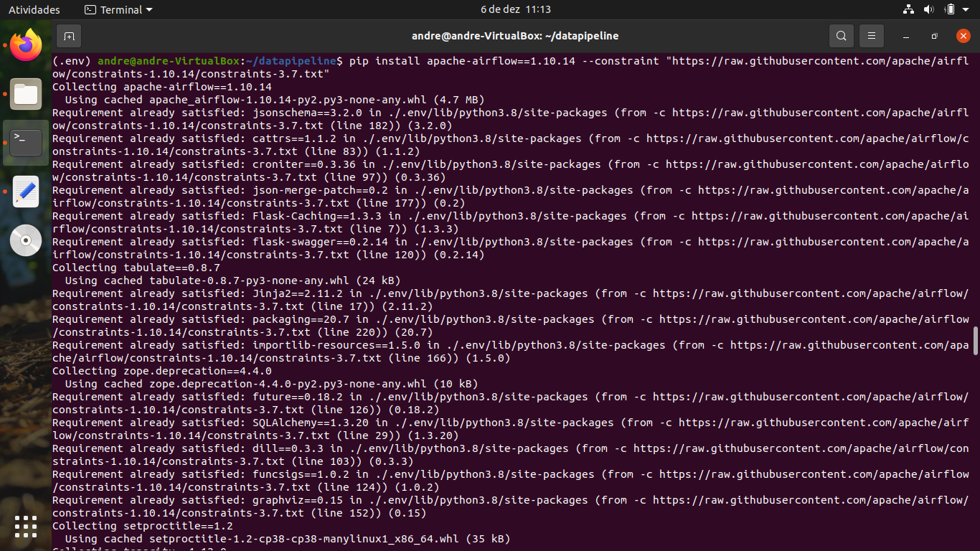
Task: Click the line 'Collecting tabulate==0.8.7'
Action: (x=136, y=268)
